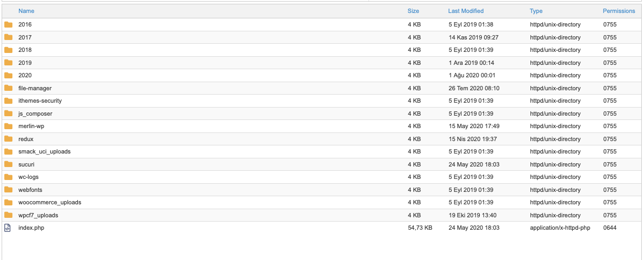
Task: Click the application/x-httpd-php type cell
Action: pos(560,228)
